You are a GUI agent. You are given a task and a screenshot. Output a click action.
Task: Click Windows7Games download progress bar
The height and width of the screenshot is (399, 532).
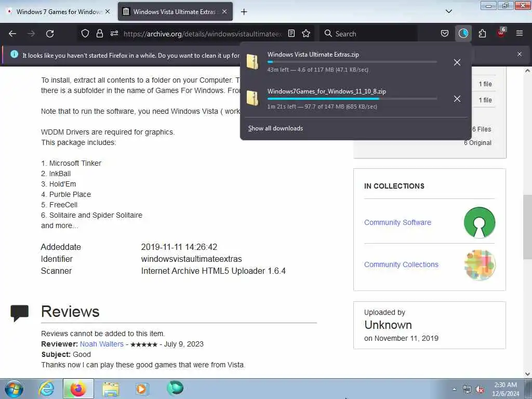click(x=352, y=99)
